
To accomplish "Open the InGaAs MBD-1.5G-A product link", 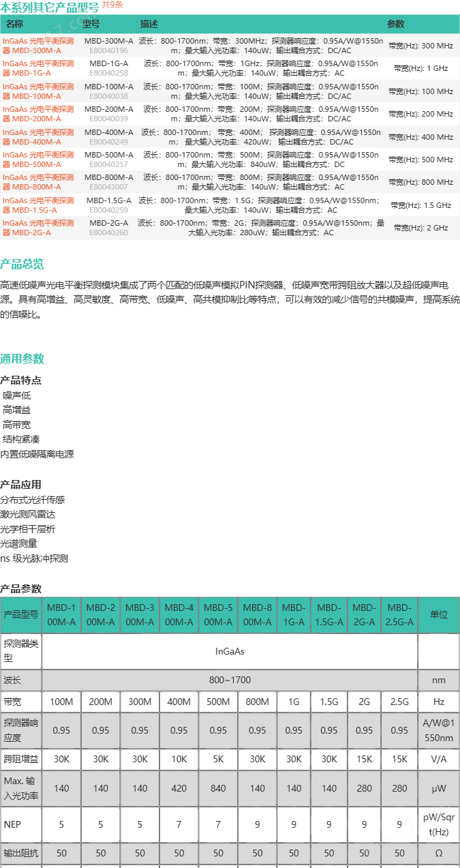I will coord(38,205).
